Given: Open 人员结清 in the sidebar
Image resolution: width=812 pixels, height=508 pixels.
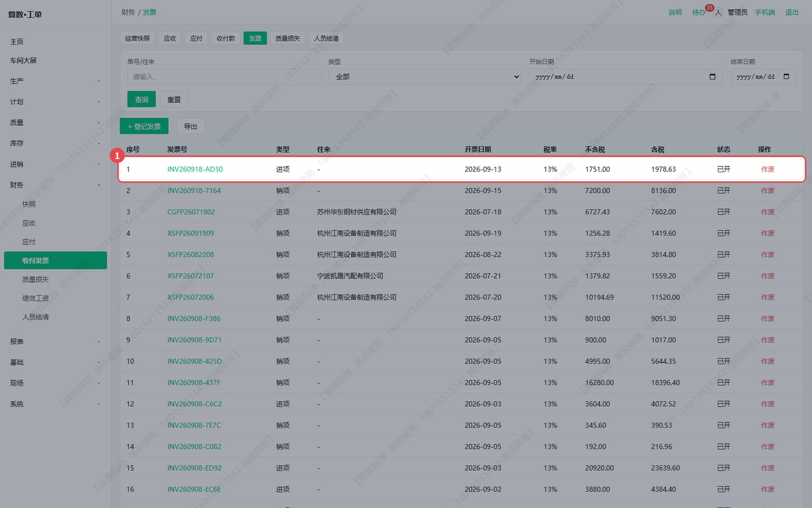Looking at the screenshot, I should (x=55, y=317).
